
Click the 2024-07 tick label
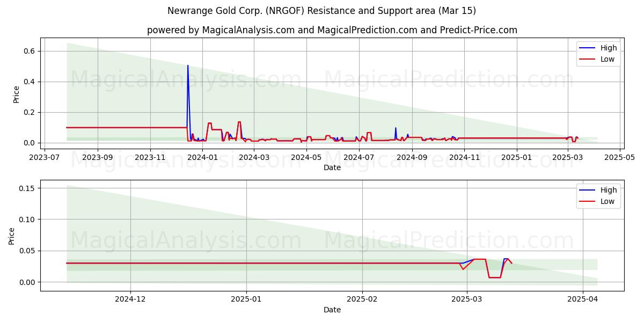[358, 157]
